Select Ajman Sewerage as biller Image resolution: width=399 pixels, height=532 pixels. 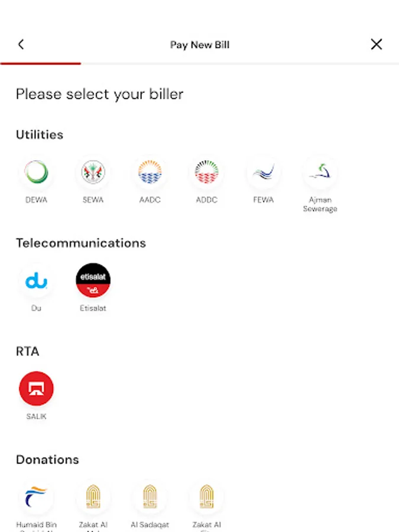[x=320, y=173]
